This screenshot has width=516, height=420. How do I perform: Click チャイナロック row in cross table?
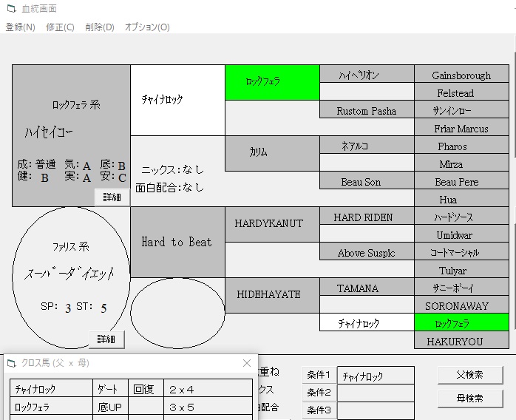(x=132, y=388)
